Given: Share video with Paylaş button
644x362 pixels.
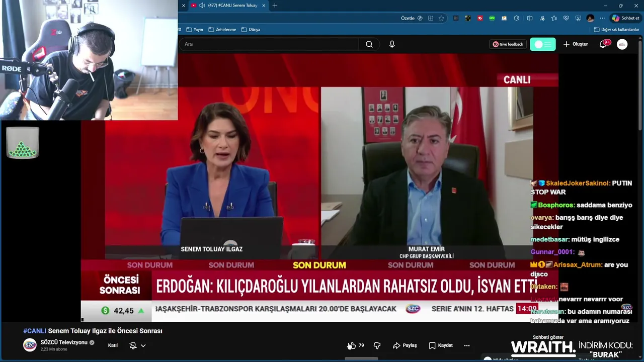Looking at the screenshot, I should point(405,345).
